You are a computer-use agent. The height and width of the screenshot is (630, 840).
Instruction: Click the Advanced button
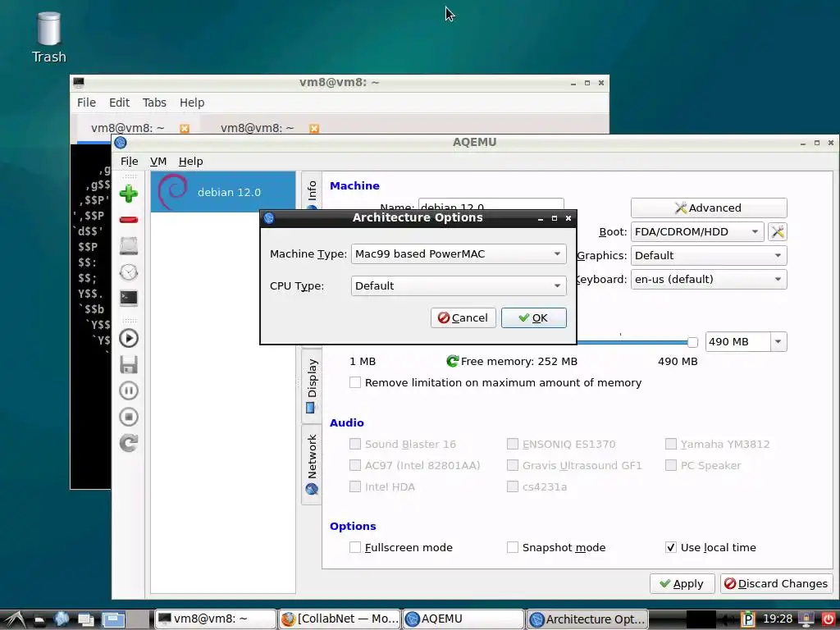[x=709, y=208]
